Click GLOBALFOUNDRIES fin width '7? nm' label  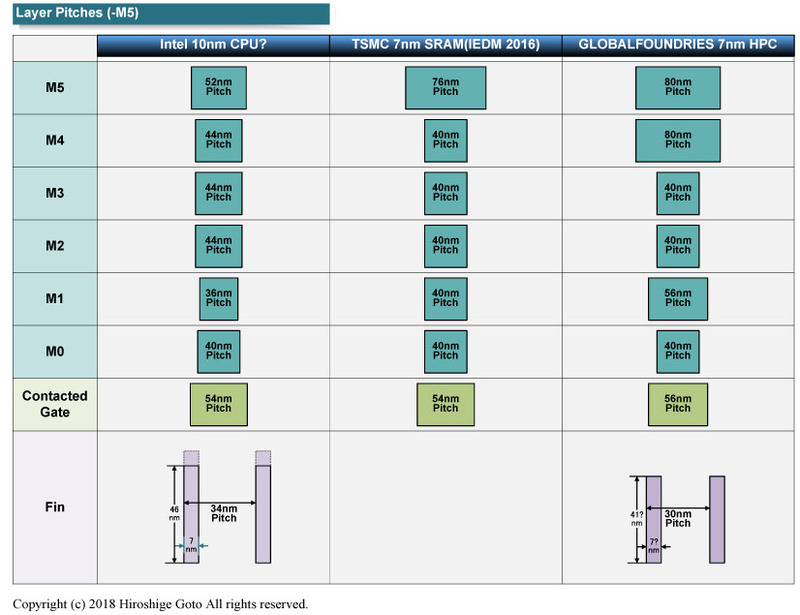pos(654,546)
